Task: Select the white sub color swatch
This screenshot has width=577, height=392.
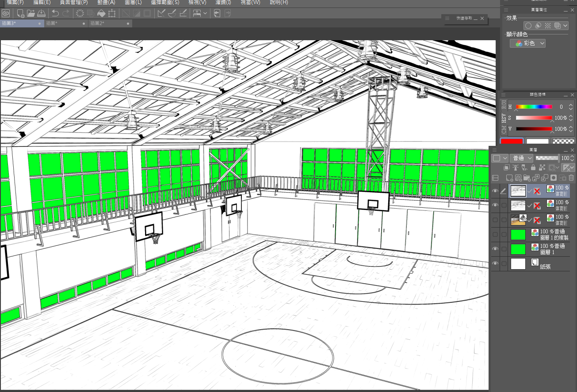Action: 538,142
